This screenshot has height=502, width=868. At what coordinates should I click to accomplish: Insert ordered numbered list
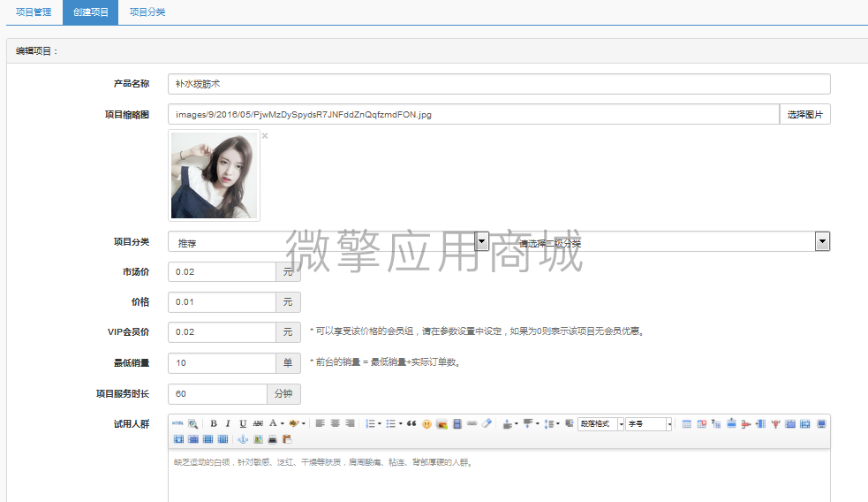click(370, 423)
